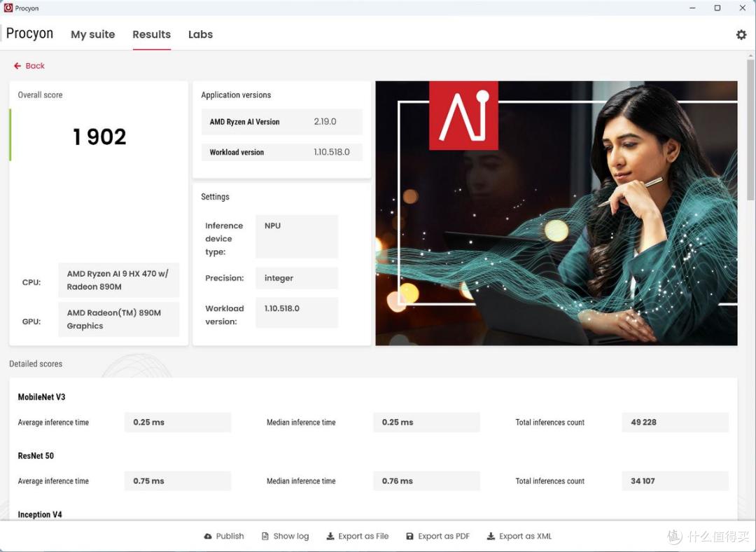The image size is (756, 552).
Task: Click ResNet 50 median inference time 0.76 ms
Action: click(427, 481)
